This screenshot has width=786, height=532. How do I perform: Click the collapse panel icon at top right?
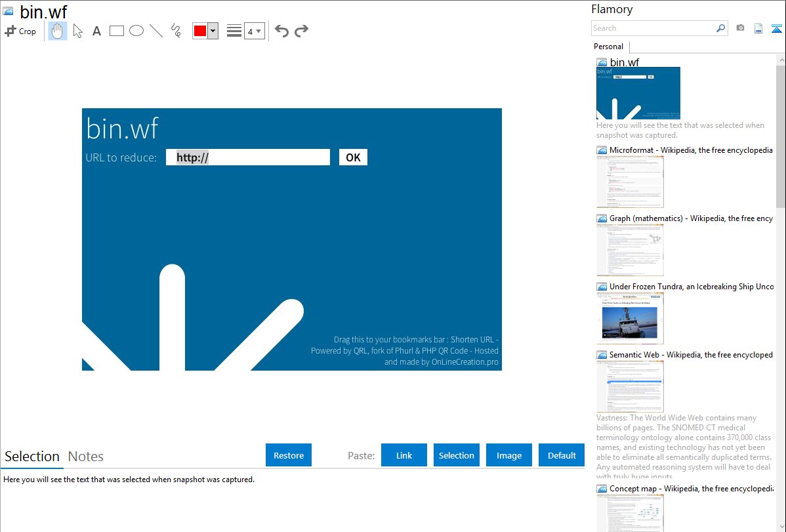coord(776,28)
